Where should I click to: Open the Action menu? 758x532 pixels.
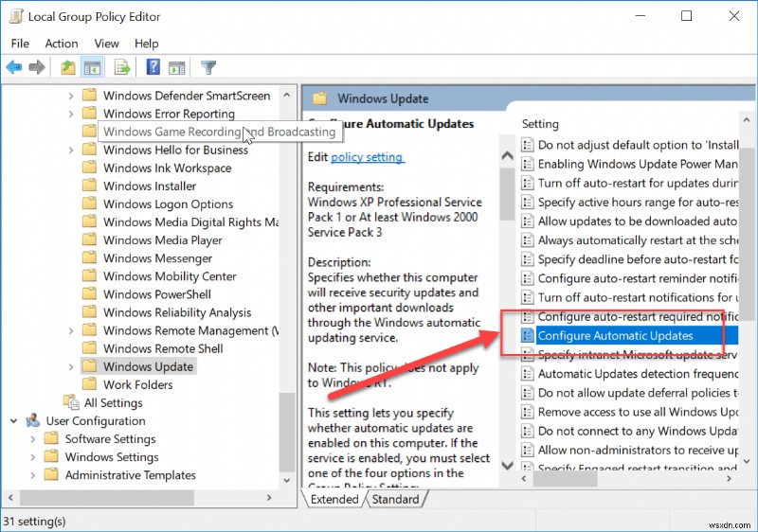pos(62,44)
